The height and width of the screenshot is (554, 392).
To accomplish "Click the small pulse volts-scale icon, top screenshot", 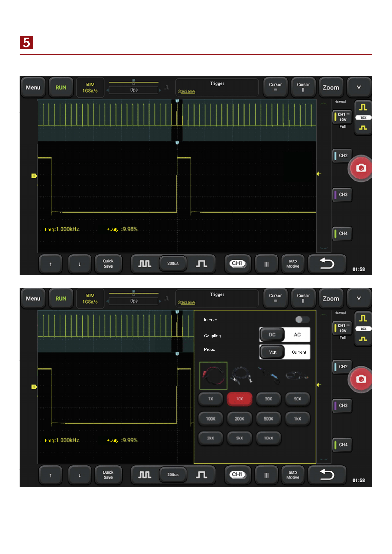I will tap(363, 128).
